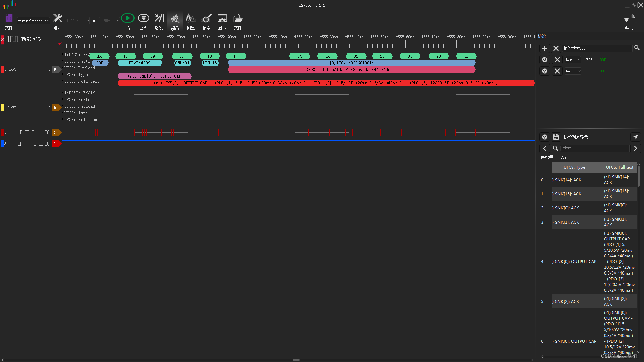This screenshot has height=362, width=644.
Task: Open the Options (选项) wrench icon
Action: coord(58,19)
